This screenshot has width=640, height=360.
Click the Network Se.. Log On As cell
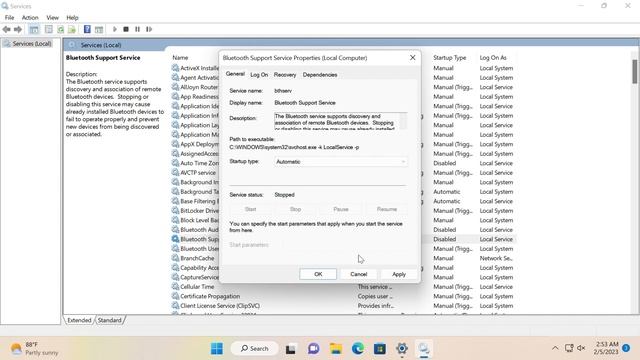coord(496,258)
